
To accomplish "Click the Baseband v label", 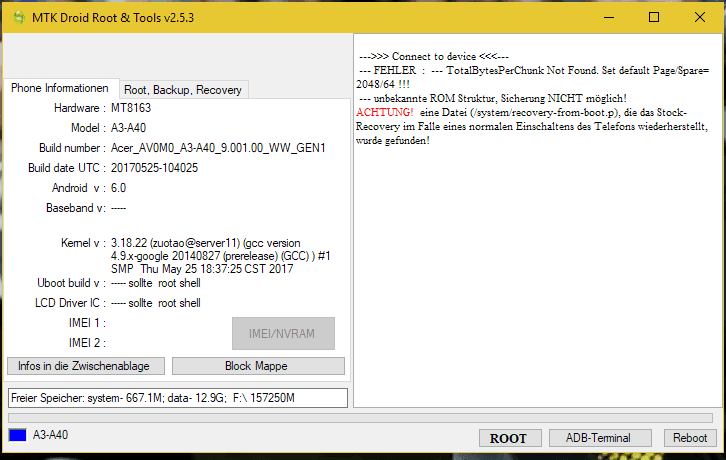I will [x=75, y=208].
